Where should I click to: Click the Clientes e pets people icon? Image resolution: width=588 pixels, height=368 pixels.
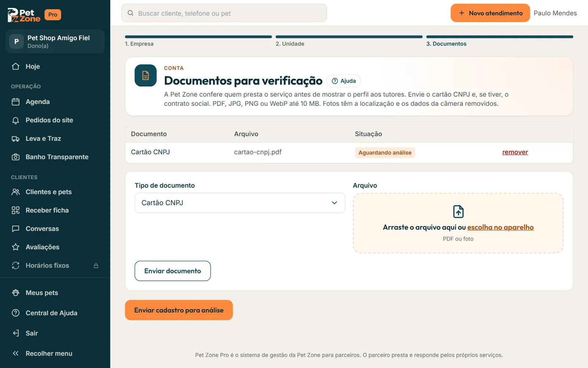pyautogui.click(x=15, y=192)
